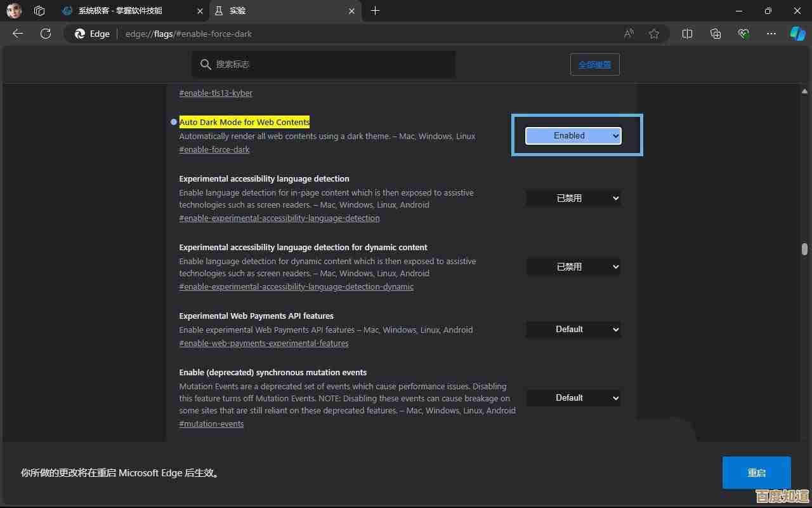Image resolution: width=812 pixels, height=508 pixels.
Task: Click the 搜索标志 search field
Action: (324, 64)
